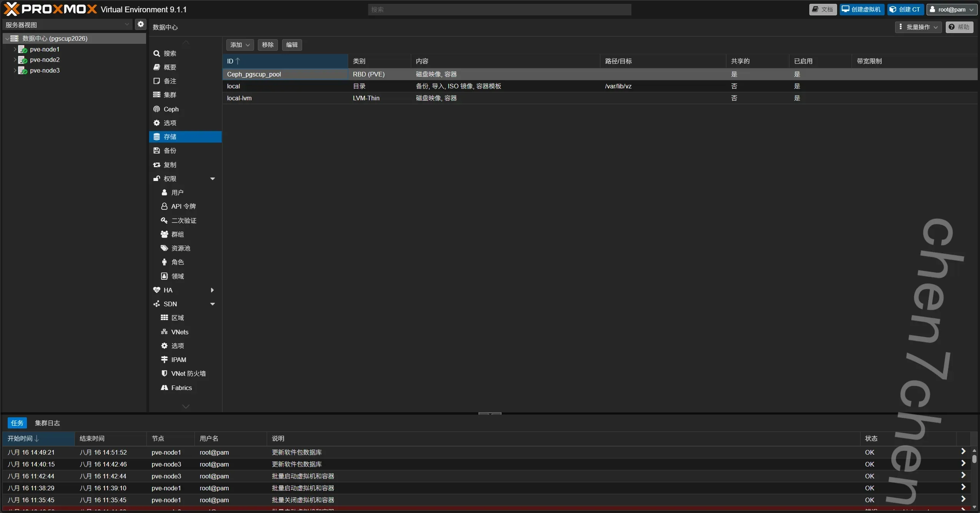This screenshot has height=513, width=980.
Task: Click the 创建虚拟机 button
Action: pos(861,10)
